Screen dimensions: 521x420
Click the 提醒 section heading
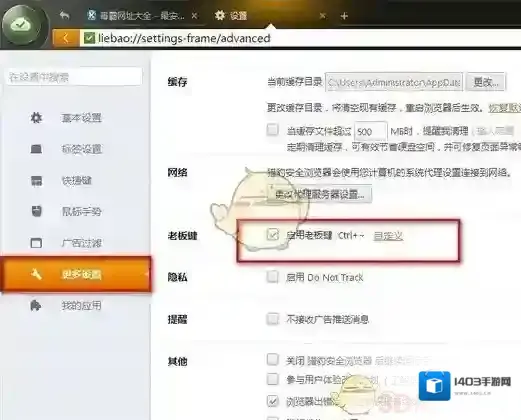177,319
